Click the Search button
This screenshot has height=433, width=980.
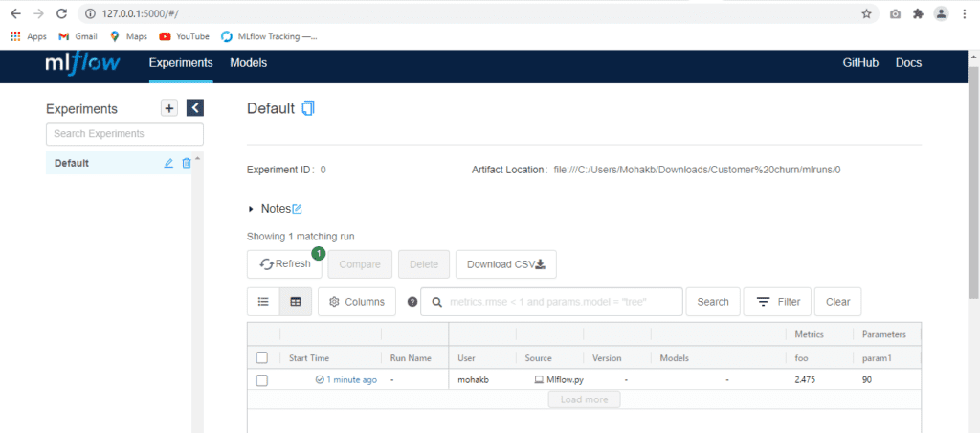(713, 302)
